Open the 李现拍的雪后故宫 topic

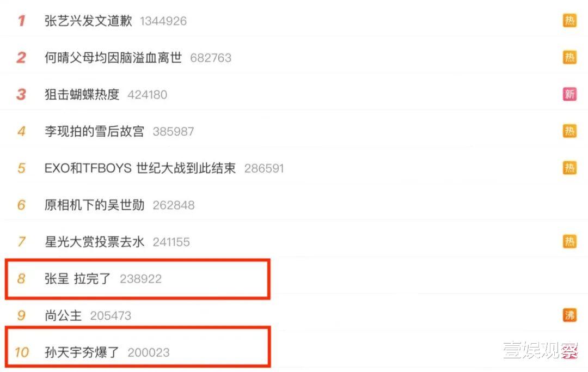coord(95,131)
